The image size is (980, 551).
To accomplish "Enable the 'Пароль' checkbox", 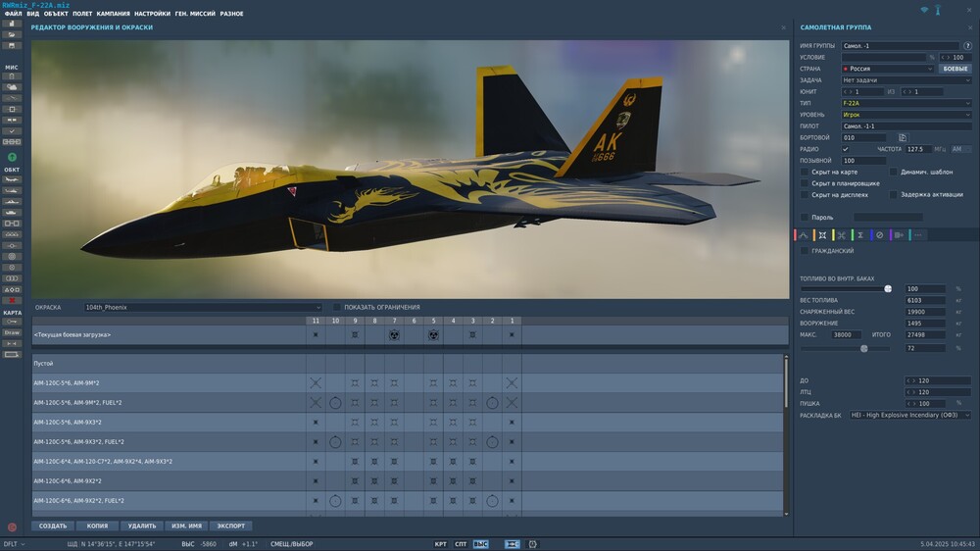I will coord(805,217).
